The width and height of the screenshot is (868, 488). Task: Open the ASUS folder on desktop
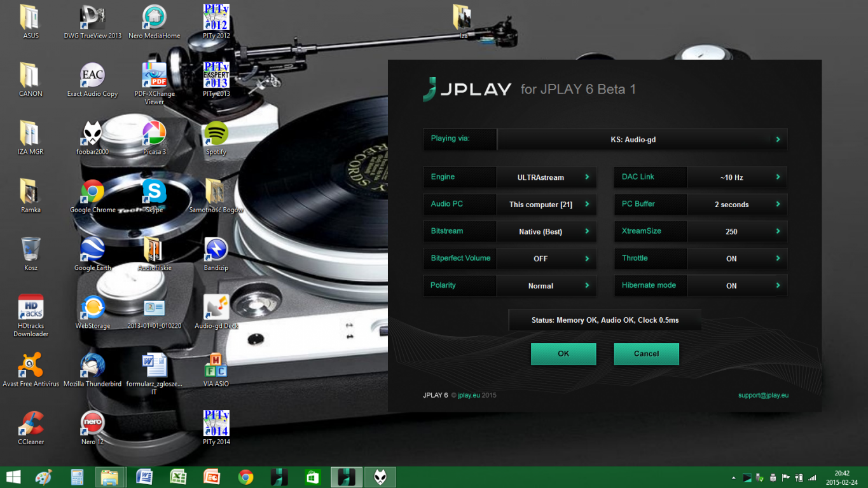31,22
